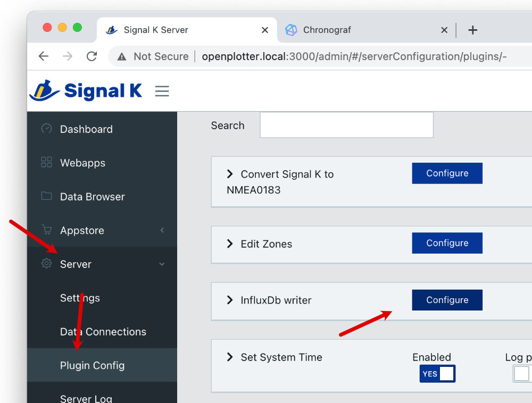Toggle the hamburger sidebar menu icon
Image resolution: width=532 pixels, height=403 pixels.
tap(162, 91)
